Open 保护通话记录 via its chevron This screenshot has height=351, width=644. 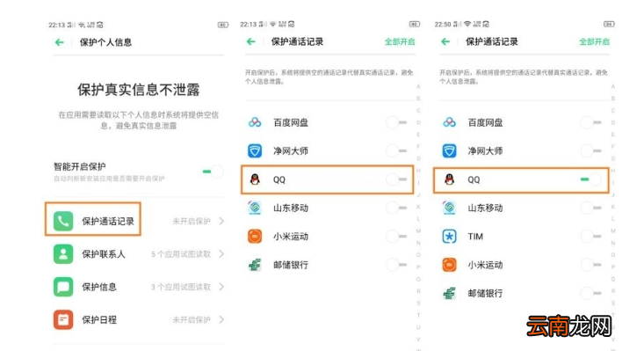(221, 221)
